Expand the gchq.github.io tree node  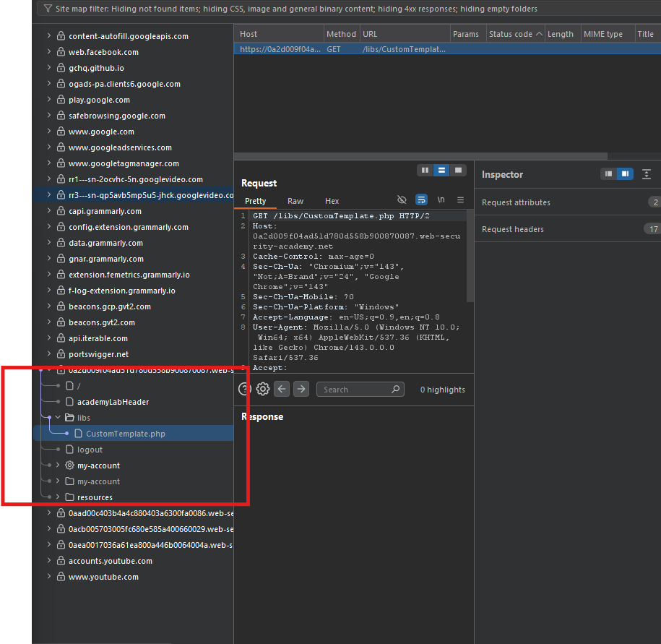pyautogui.click(x=49, y=67)
